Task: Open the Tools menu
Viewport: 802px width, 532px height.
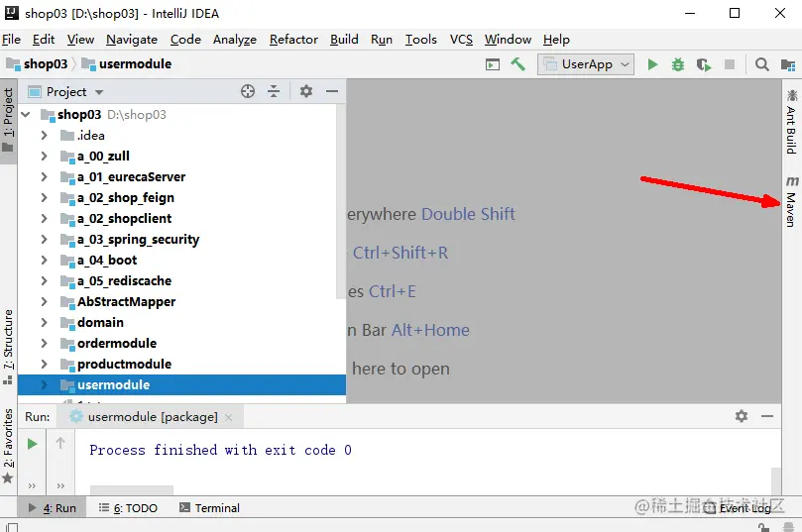Action: [x=421, y=40]
